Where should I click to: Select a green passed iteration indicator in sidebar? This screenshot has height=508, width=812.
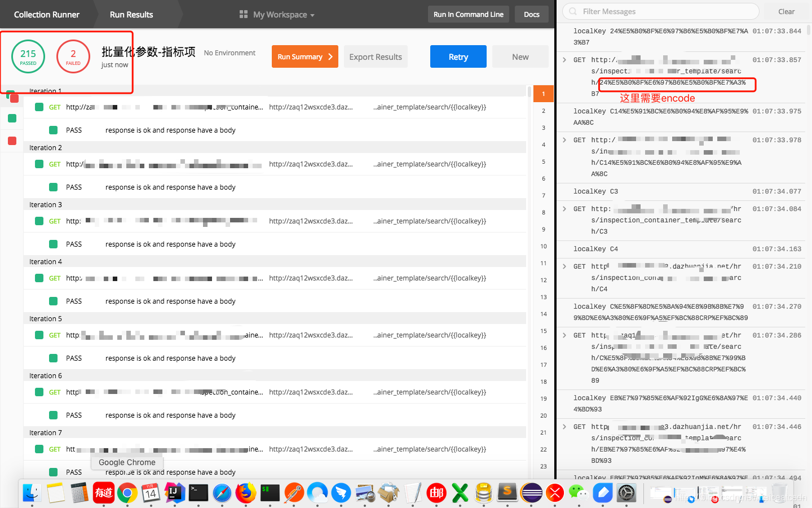point(12,119)
